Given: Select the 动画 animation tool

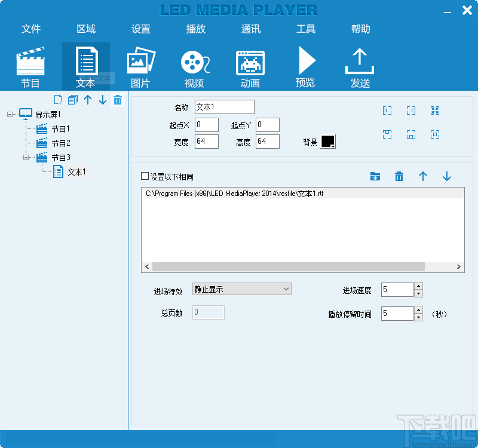Looking at the screenshot, I should click(250, 66).
